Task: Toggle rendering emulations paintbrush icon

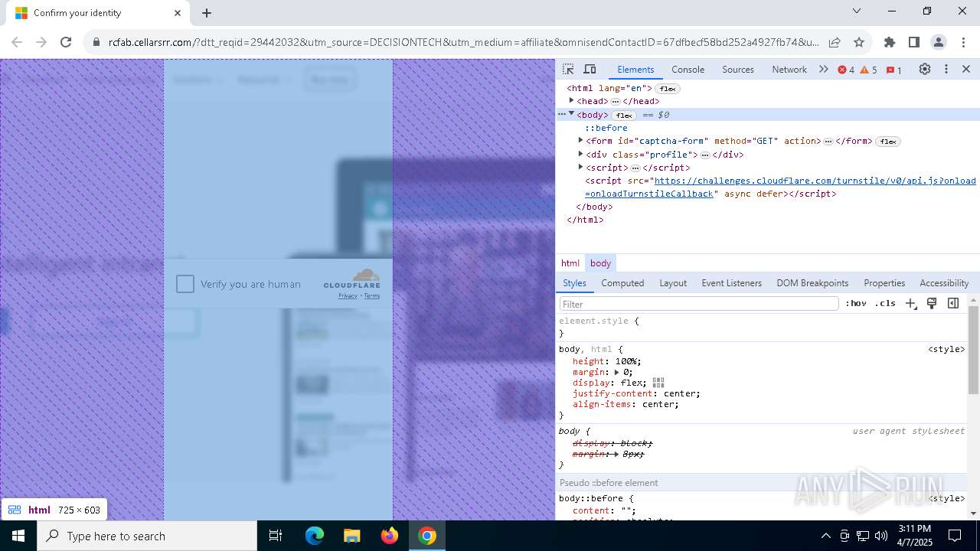Action: (x=932, y=303)
